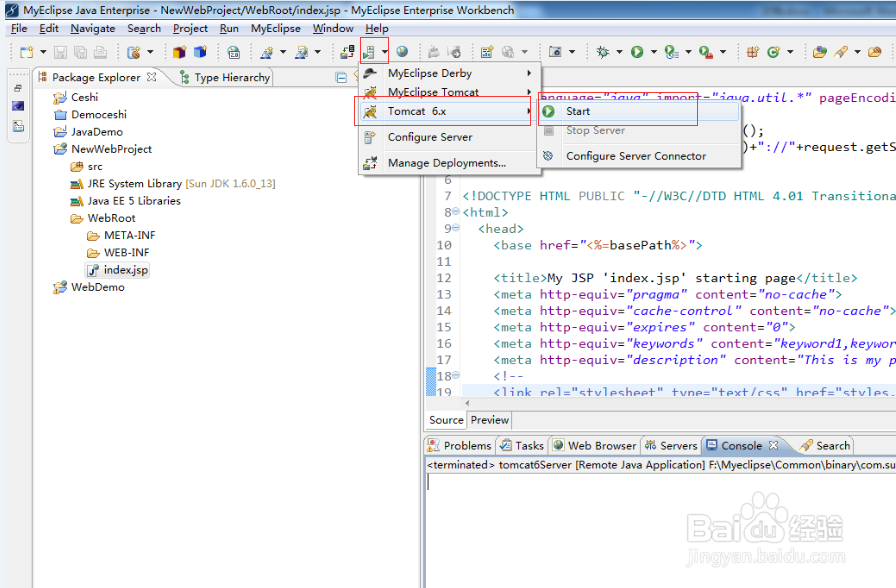
Task: Close the Console view tab
Action: point(773,445)
